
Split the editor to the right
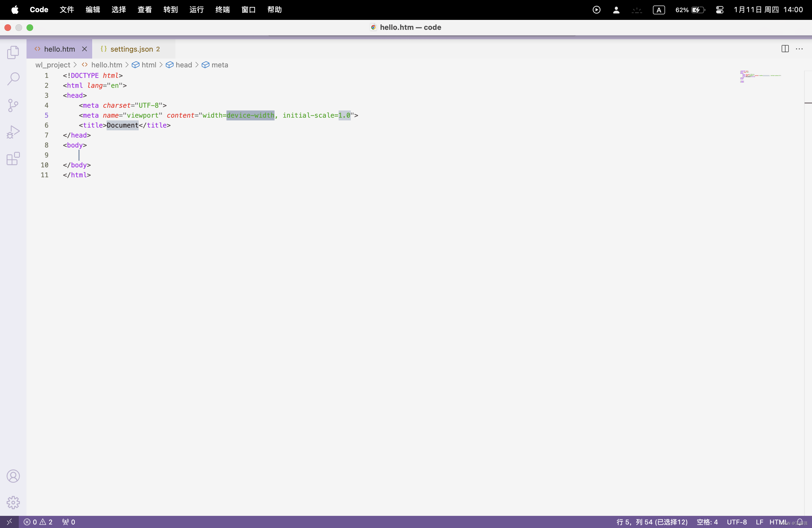tap(785, 49)
